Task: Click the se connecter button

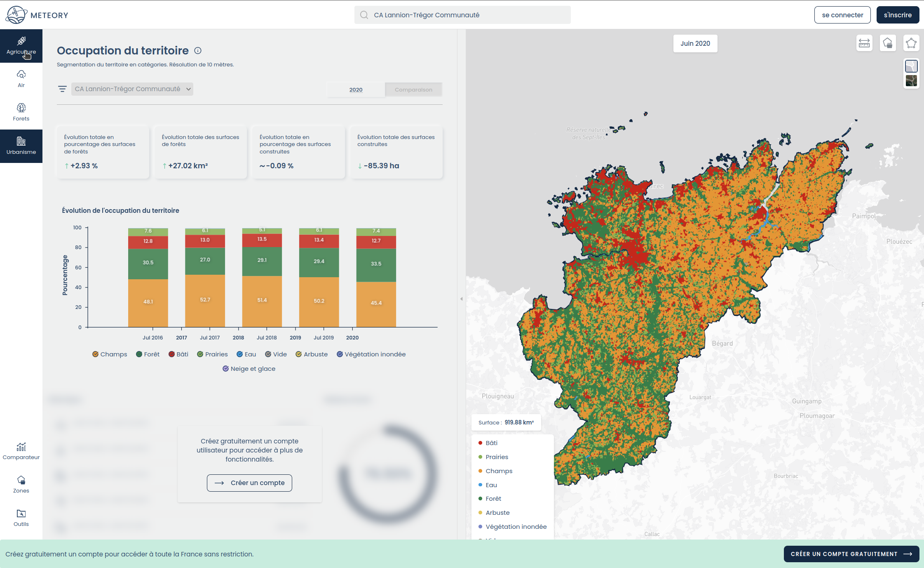Action: (842, 15)
